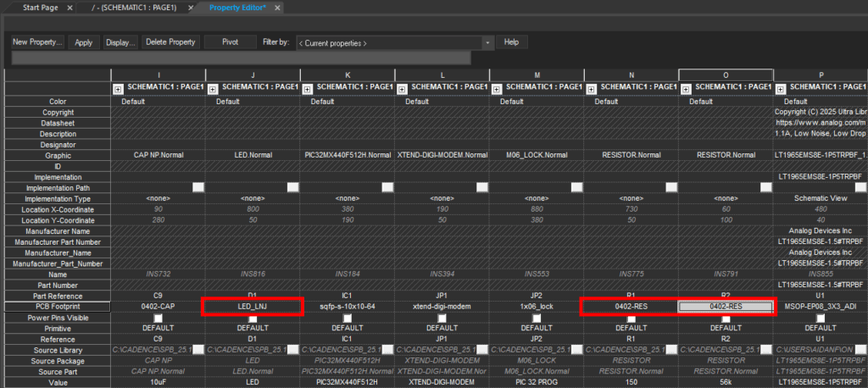Select column header J
The image size is (868, 388).
click(253, 75)
